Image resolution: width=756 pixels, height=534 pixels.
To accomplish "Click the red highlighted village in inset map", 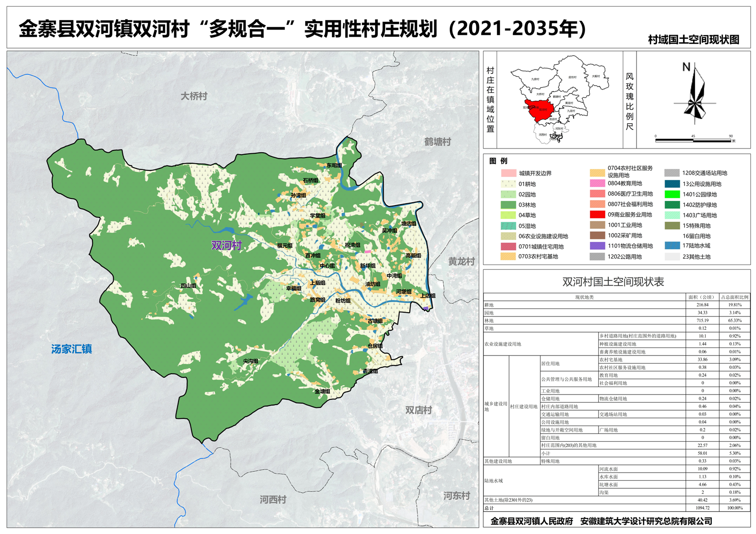I will click(539, 108).
